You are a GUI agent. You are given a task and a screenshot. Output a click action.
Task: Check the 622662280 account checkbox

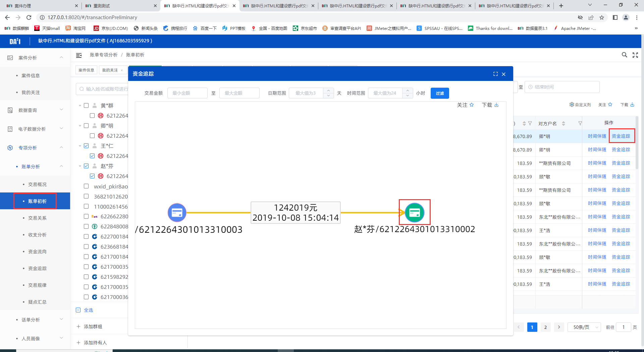[x=86, y=216]
